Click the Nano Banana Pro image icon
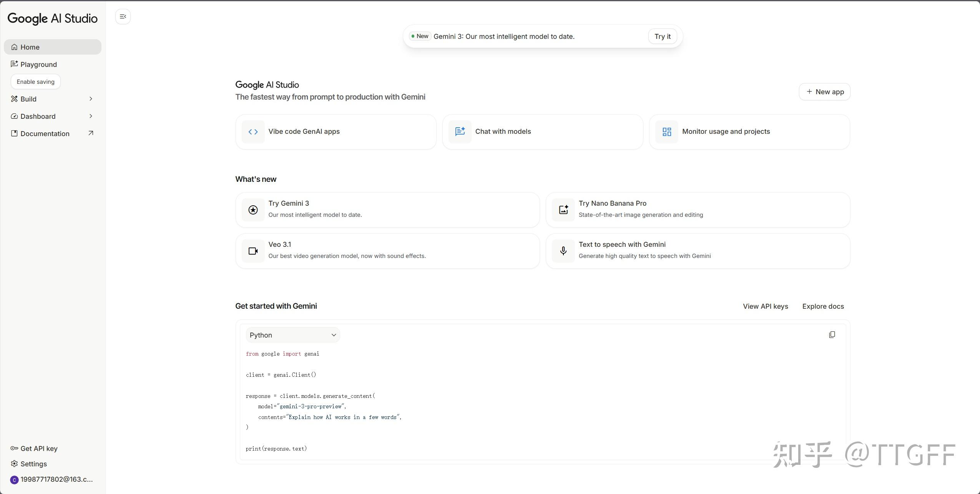Viewport: 980px width, 494px height. coord(563,210)
